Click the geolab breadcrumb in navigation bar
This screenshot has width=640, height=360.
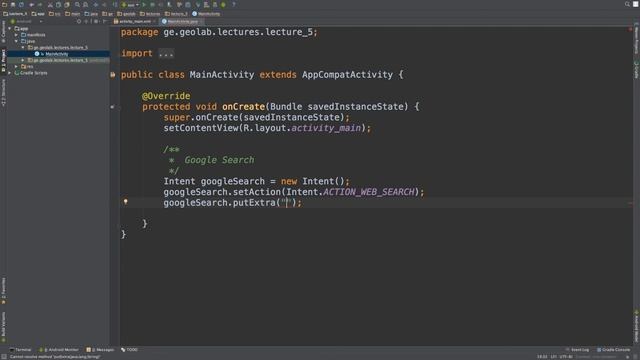pos(127,14)
